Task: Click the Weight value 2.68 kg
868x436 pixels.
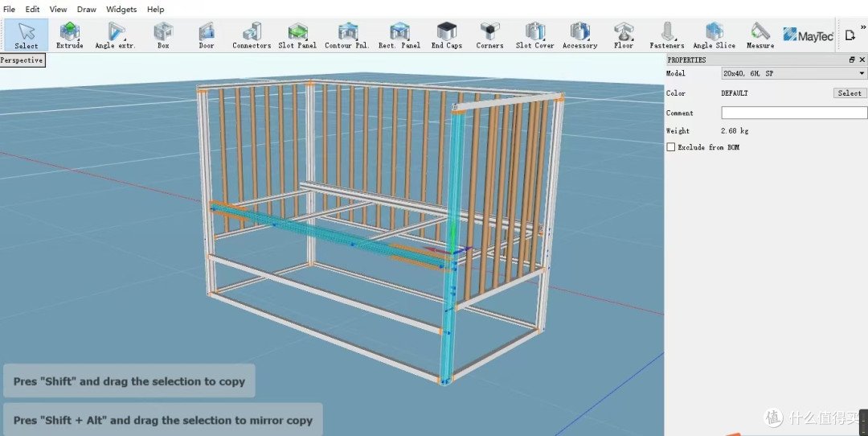Action: (735, 131)
